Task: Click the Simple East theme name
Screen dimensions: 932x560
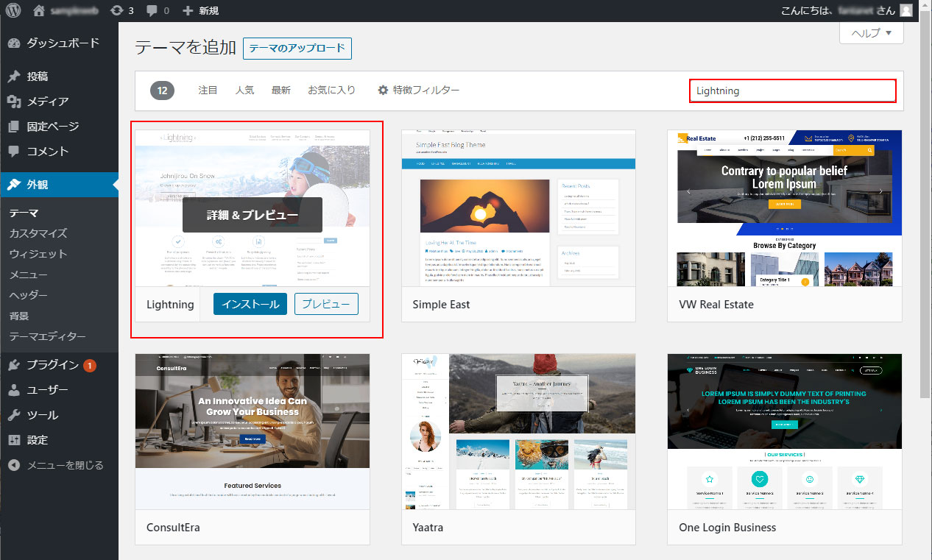Action: point(441,304)
